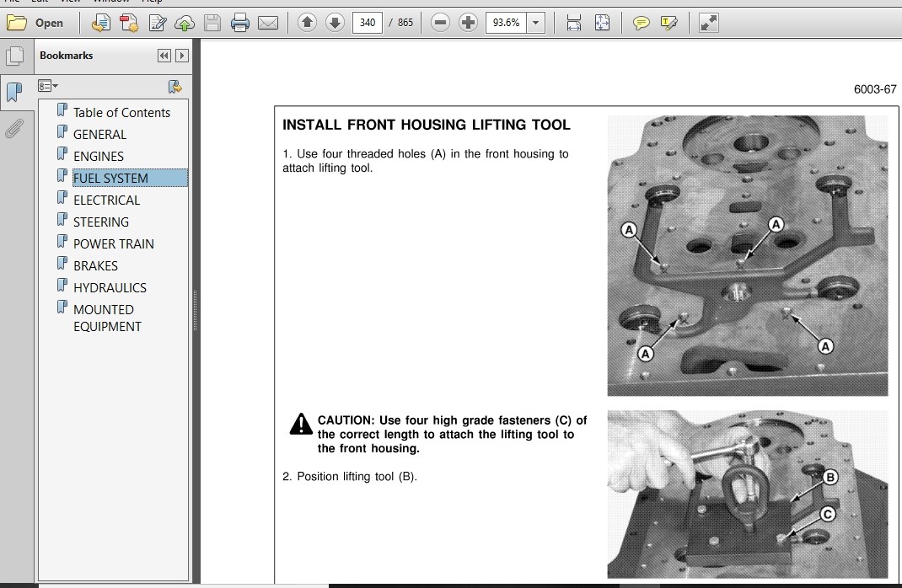Open the BRAKES bookmark
This screenshot has width=902, height=588.
95,265
